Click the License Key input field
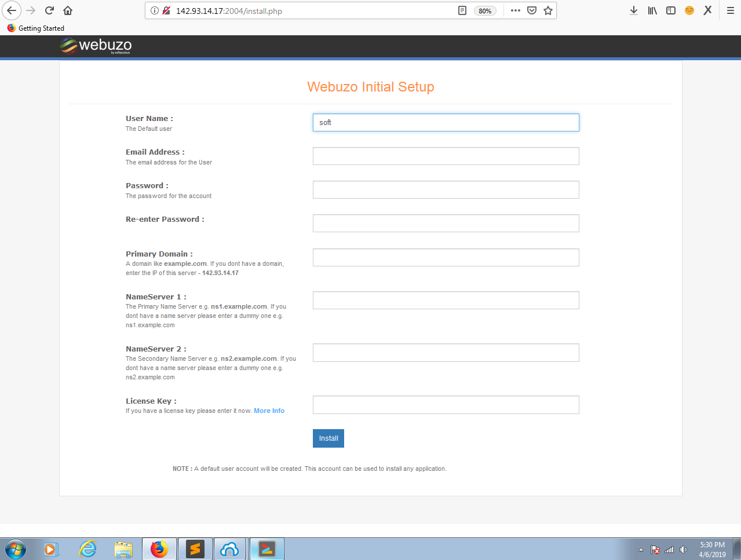Image resolution: width=741 pixels, height=560 pixels. 446,405
